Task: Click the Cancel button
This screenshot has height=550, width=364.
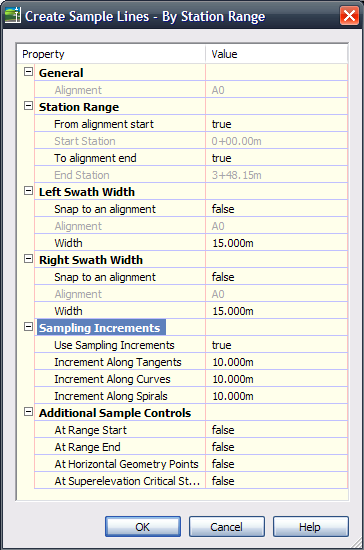Action: tap(227, 526)
